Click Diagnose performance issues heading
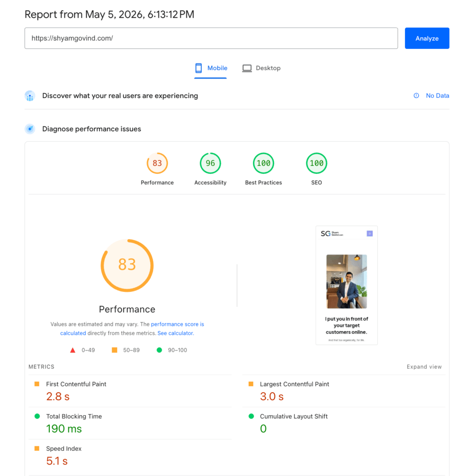 click(92, 129)
